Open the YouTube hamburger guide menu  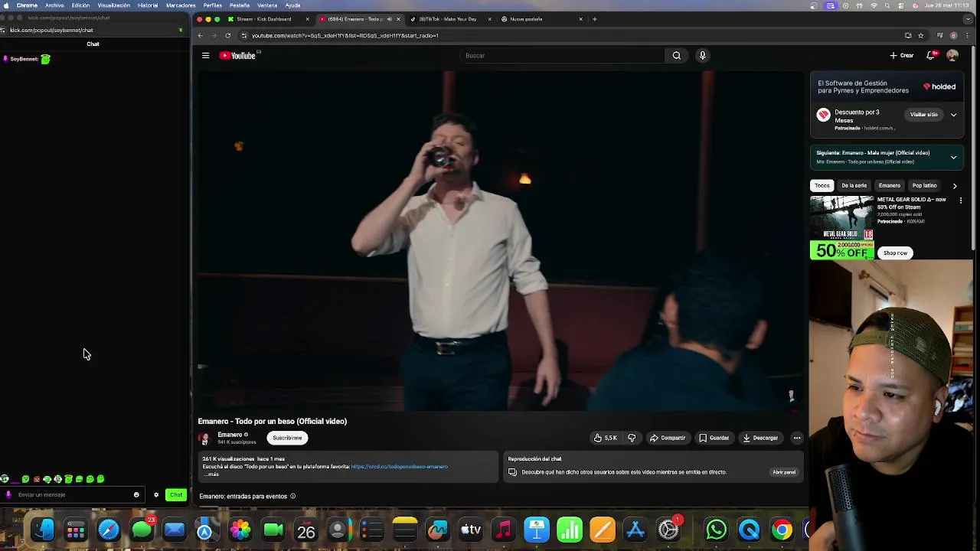tap(205, 55)
